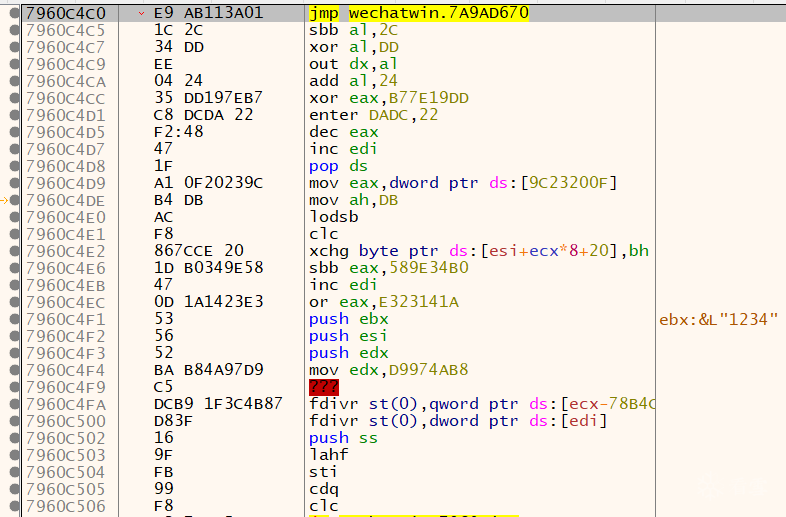786x517 pixels.
Task: Select address 7960C4E0
Action: (65, 218)
